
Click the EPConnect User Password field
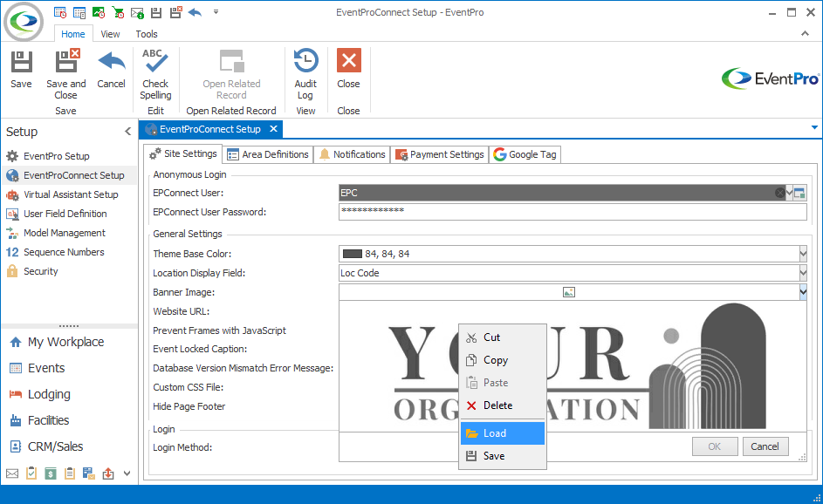click(573, 212)
